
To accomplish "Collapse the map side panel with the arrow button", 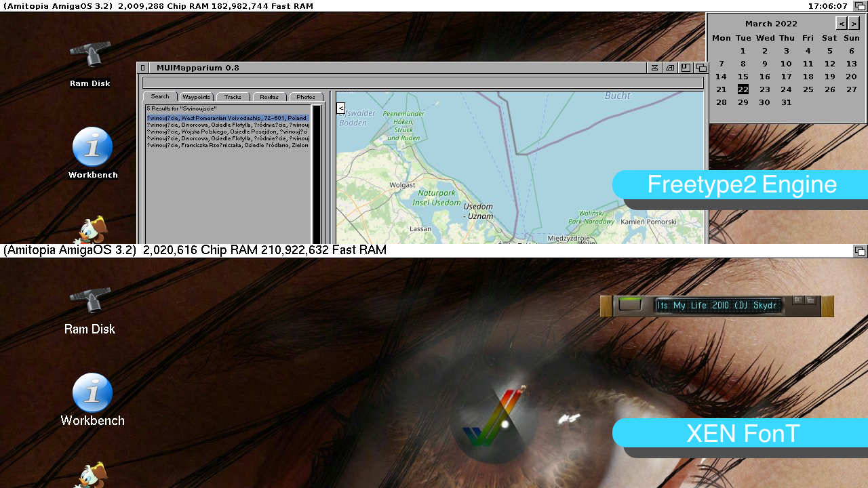I will pos(340,108).
